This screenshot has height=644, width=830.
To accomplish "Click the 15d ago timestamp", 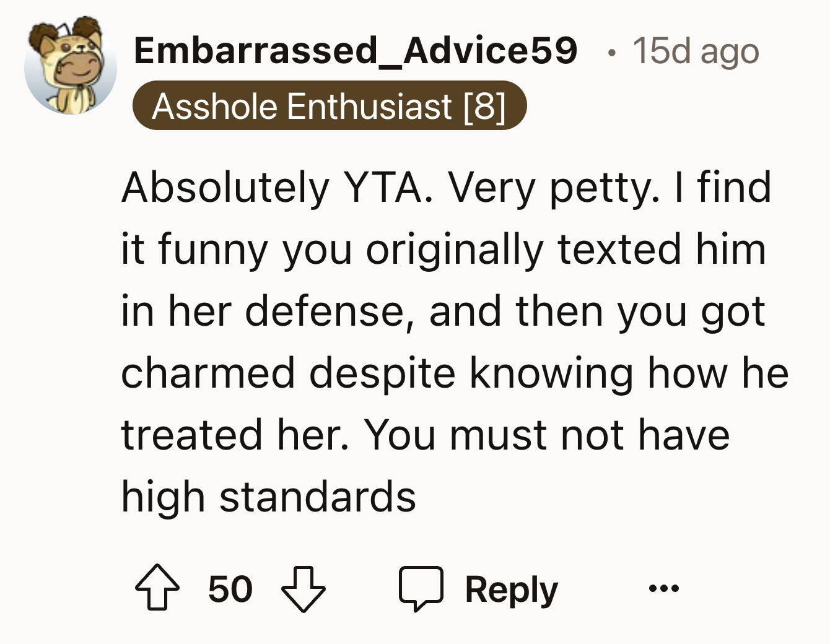I will tap(695, 51).
